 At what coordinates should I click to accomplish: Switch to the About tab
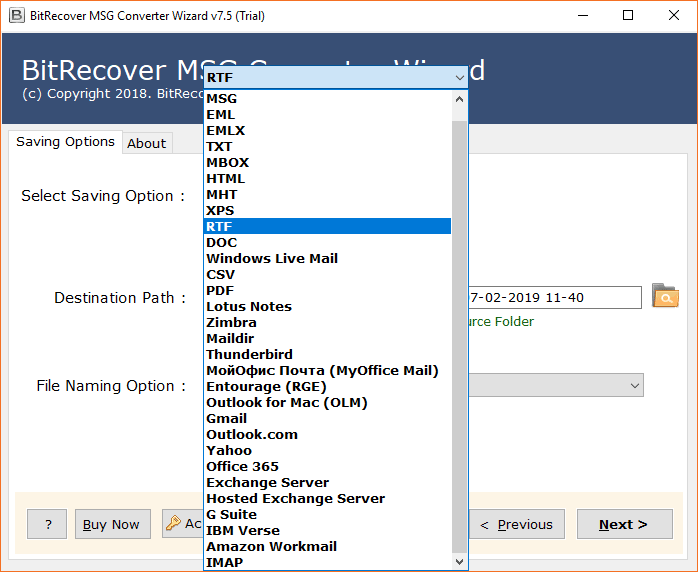click(x=147, y=143)
